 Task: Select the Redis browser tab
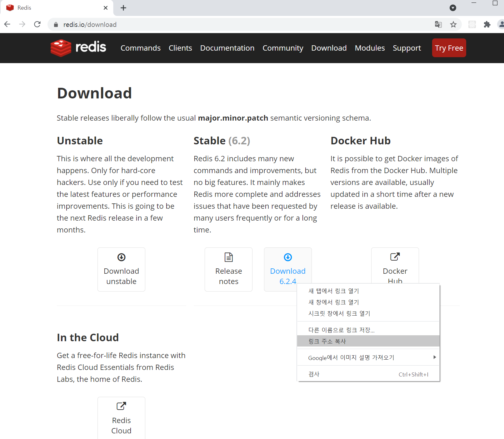[x=57, y=8]
